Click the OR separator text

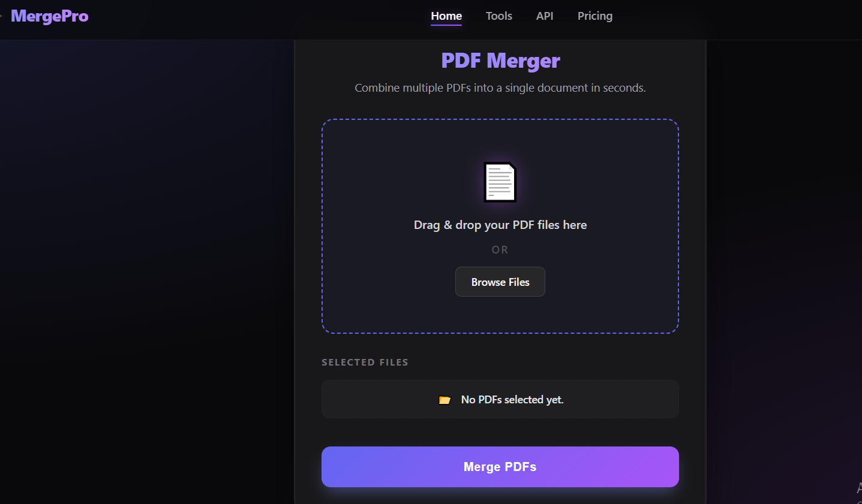pyautogui.click(x=500, y=250)
